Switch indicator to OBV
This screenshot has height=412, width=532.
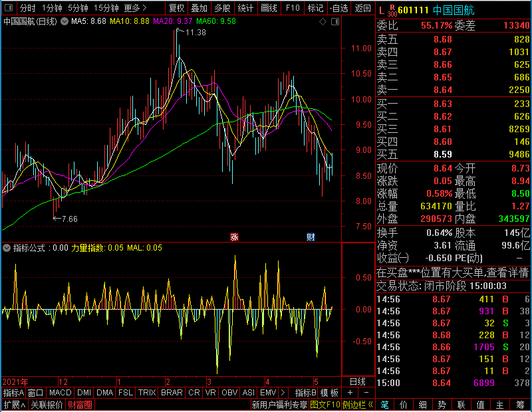229,393
